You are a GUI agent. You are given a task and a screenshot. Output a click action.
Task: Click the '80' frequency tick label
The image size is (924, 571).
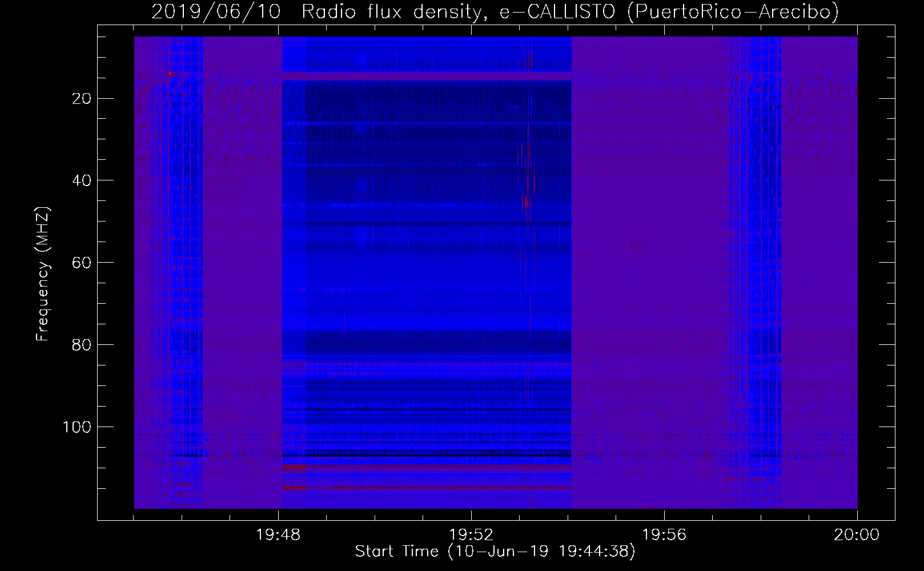coord(82,345)
